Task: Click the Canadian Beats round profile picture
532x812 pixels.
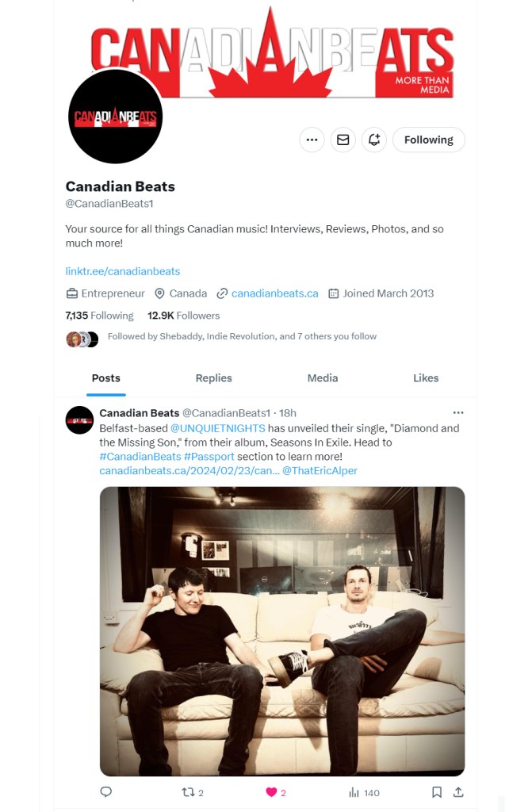Action: pos(116,117)
